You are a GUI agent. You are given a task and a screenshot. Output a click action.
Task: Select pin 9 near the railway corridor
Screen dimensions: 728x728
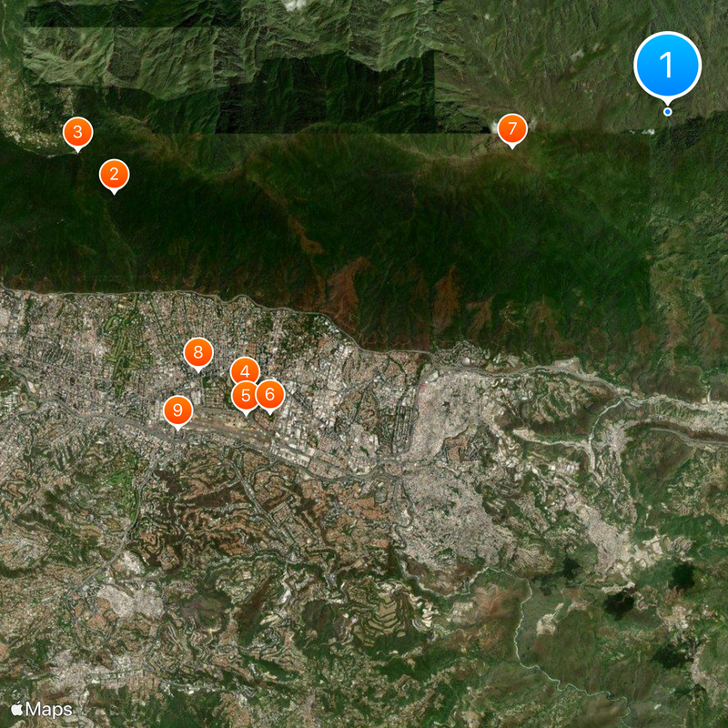[178, 409]
